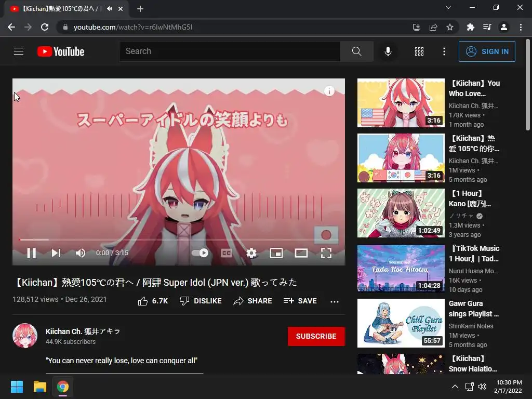Open the Windows Start menu
This screenshot has width=532, height=399.
point(17,387)
